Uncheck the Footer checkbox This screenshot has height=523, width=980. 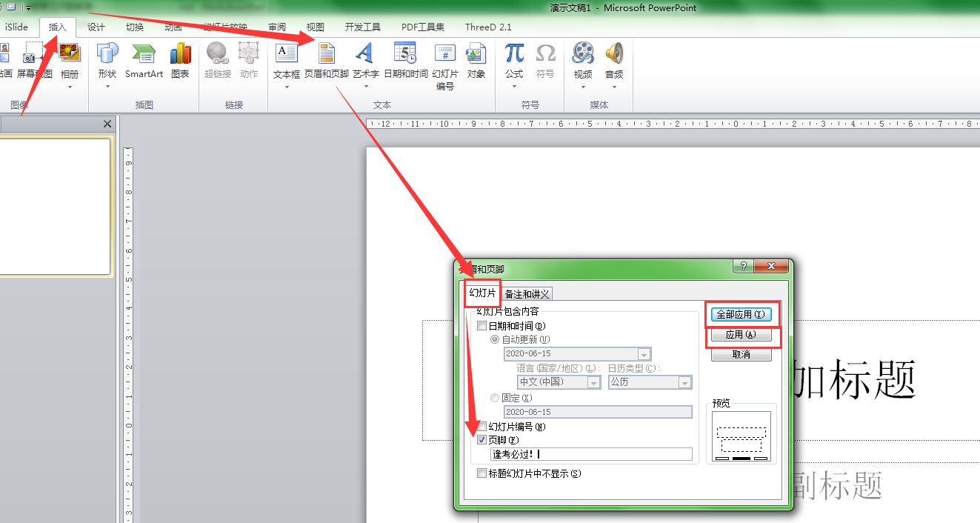tap(482, 440)
